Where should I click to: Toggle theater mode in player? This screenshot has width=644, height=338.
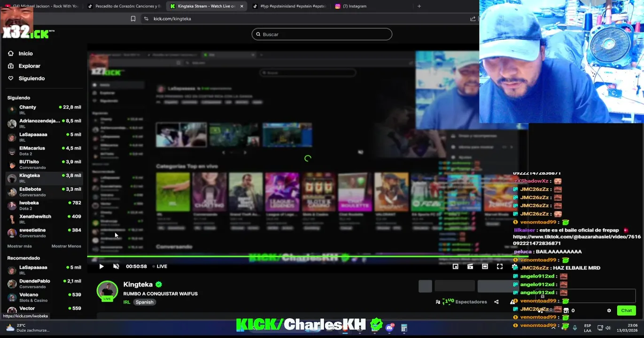tap(485, 266)
